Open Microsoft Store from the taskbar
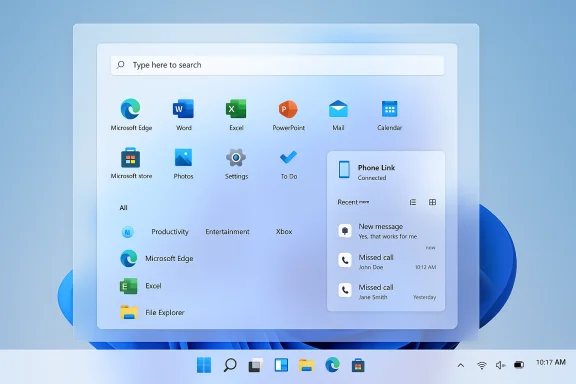This screenshot has width=576, height=384. click(x=358, y=365)
